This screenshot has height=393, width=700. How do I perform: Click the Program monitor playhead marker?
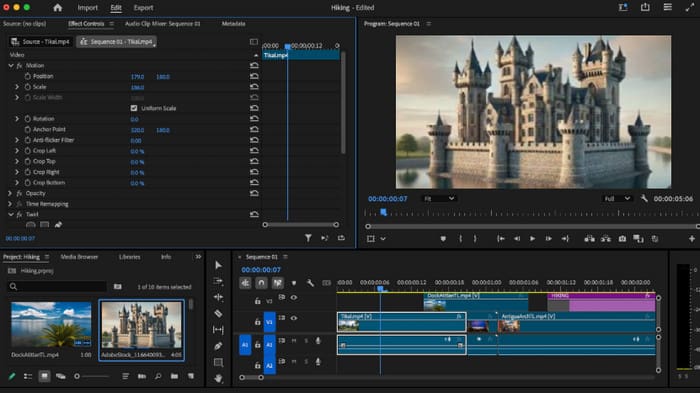pos(383,213)
